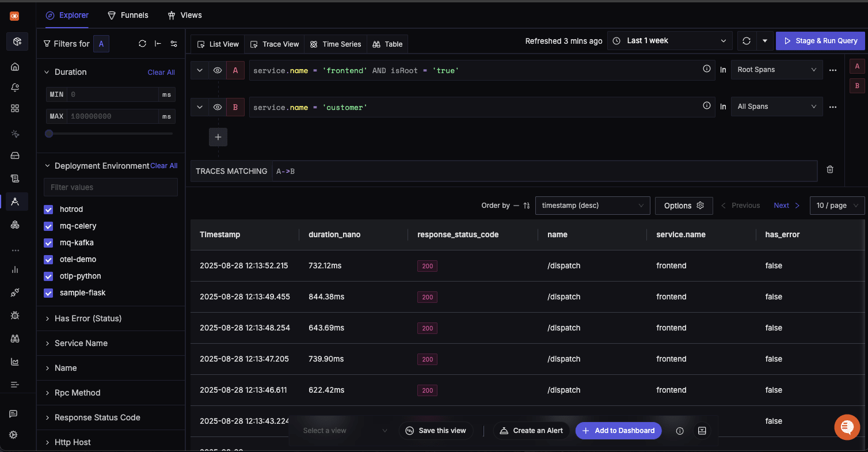Click the refresh query results icon
The image size is (868, 452).
(x=747, y=41)
